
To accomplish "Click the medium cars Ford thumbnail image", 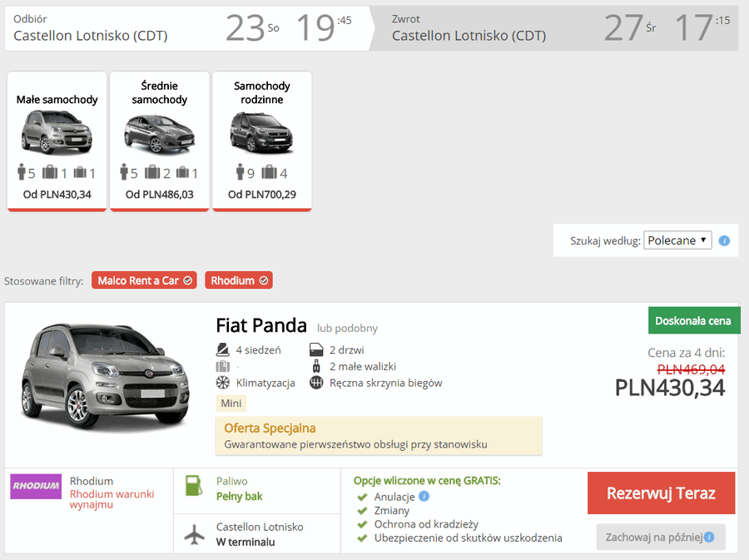I will pos(160,134).
